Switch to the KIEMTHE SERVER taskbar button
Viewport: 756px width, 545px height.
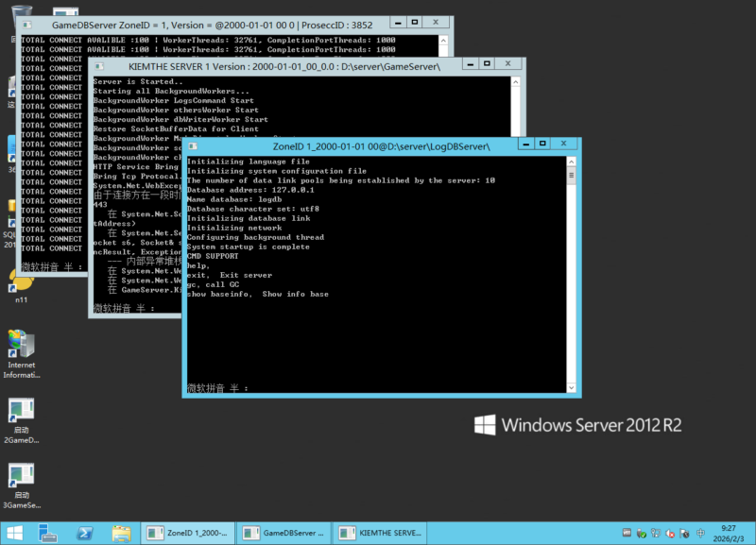[x=378, y=533]
